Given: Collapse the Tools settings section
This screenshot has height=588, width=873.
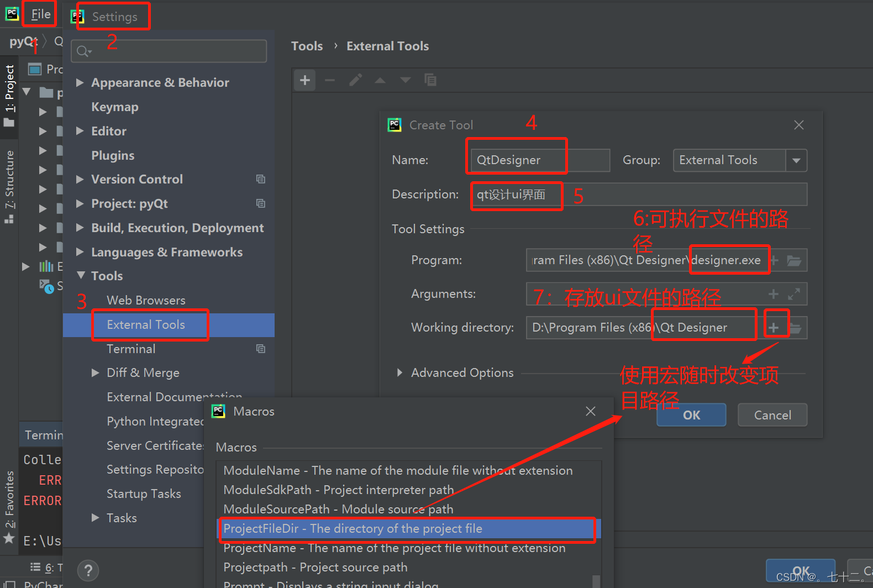Looking at the screenshot, I should (81, 276).
